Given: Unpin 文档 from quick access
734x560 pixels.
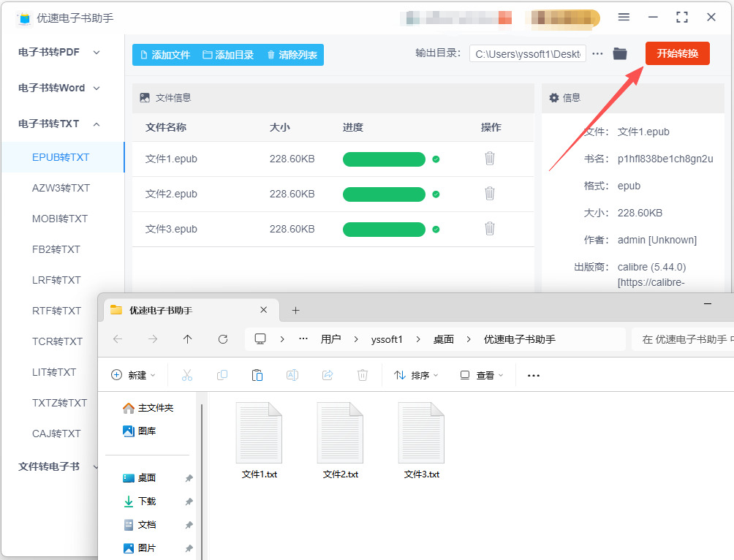Looking at the screenshot, I should 189,525.
